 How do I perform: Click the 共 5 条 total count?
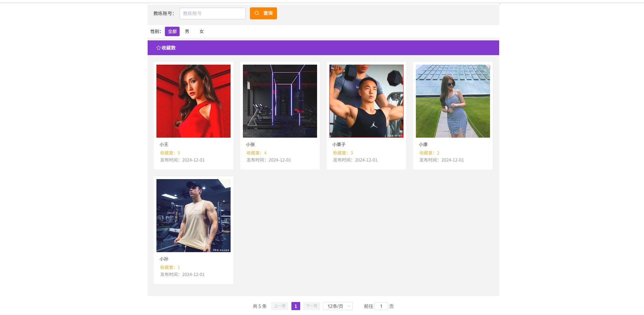tap(260, 306)
